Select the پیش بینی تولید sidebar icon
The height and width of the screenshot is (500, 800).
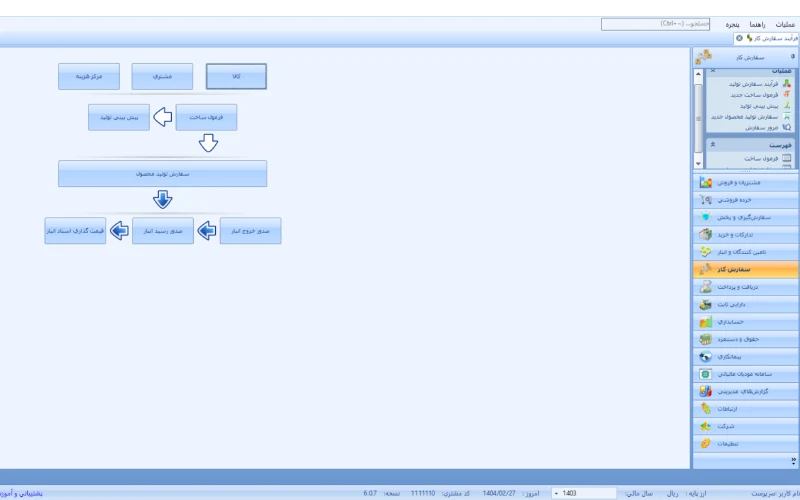787,106
